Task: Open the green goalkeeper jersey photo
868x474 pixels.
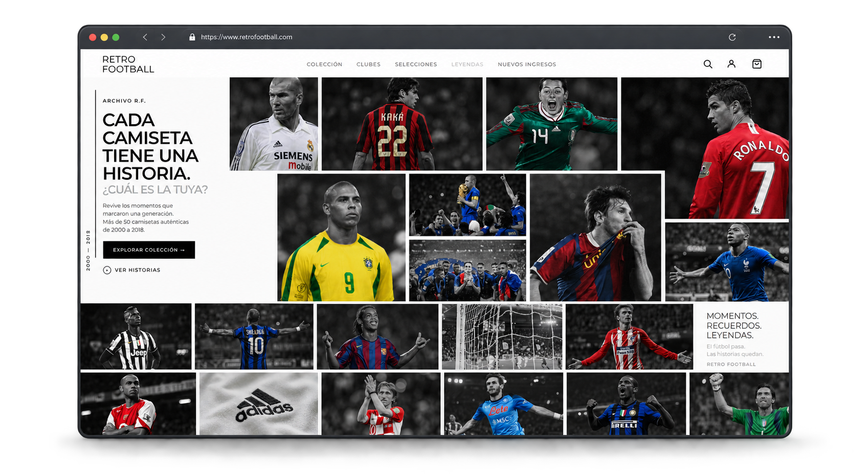Action: (739, 404)
